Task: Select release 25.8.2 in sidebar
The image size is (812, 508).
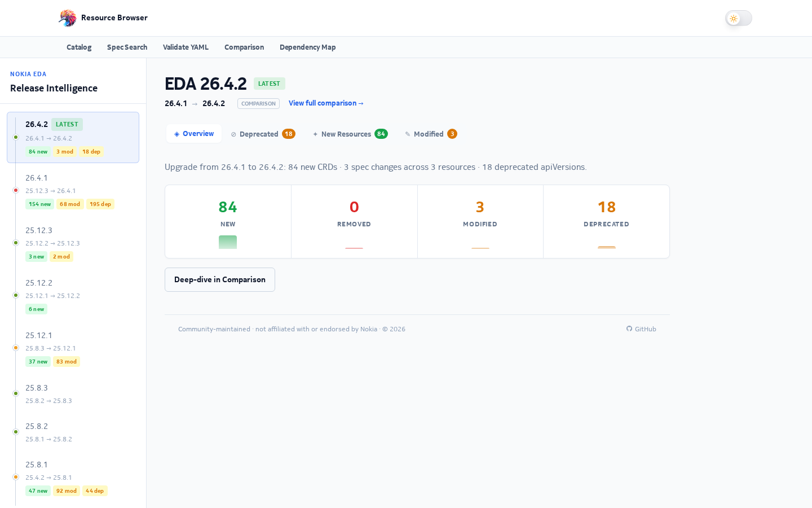Action: 73,432
